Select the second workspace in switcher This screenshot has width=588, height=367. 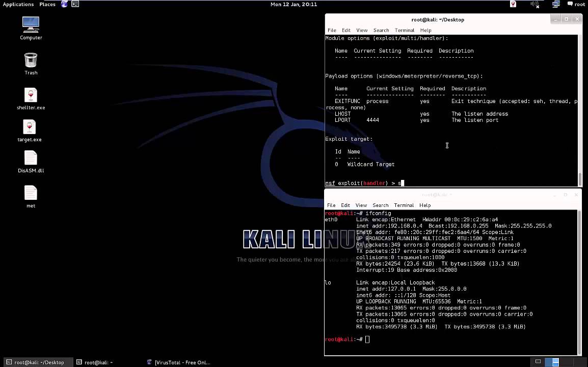(x=552, y=362)
